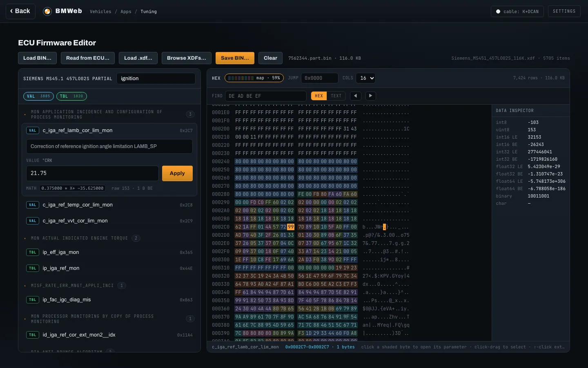The height and width of the screenshot is (368, 588).
Task: Open Apps breadcrumb
Action: pos(126,11)
